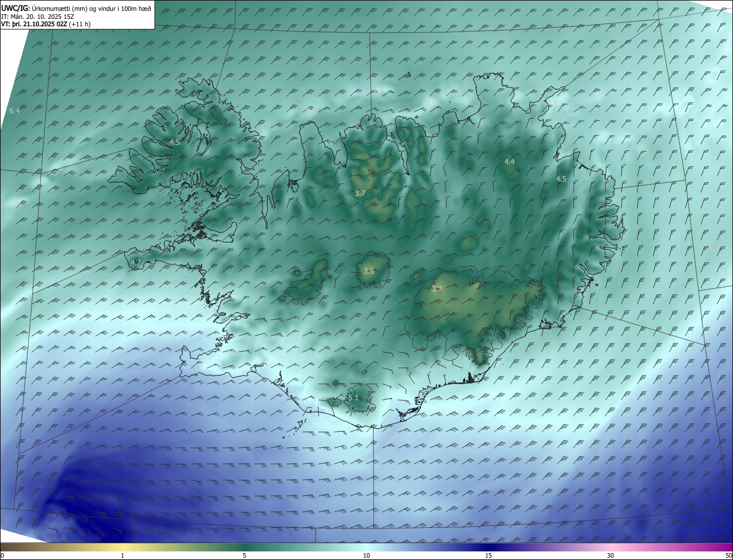Click the '30' label on the color scale

610,555
